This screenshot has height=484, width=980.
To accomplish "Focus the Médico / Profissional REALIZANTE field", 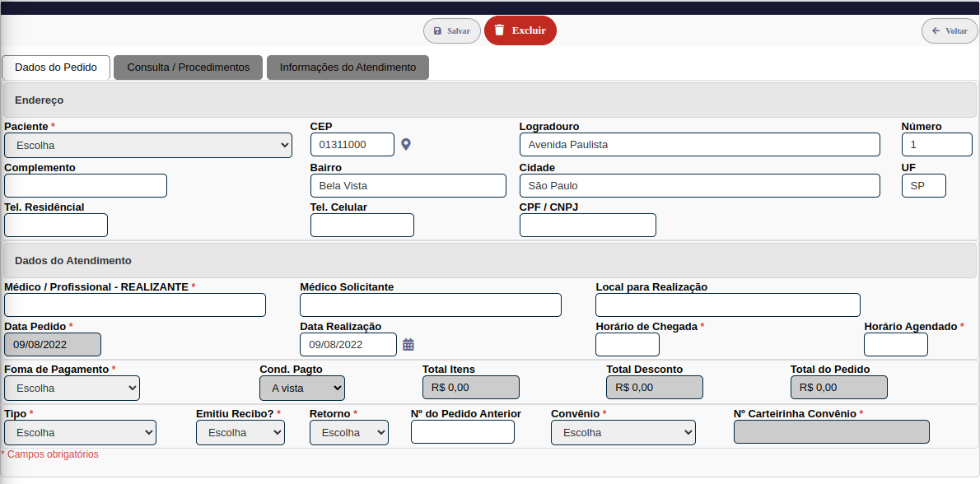I will tap(135, 305).
